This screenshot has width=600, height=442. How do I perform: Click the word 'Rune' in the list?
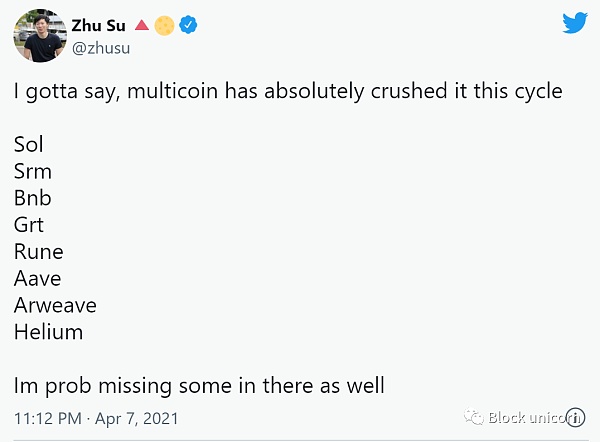39,251
